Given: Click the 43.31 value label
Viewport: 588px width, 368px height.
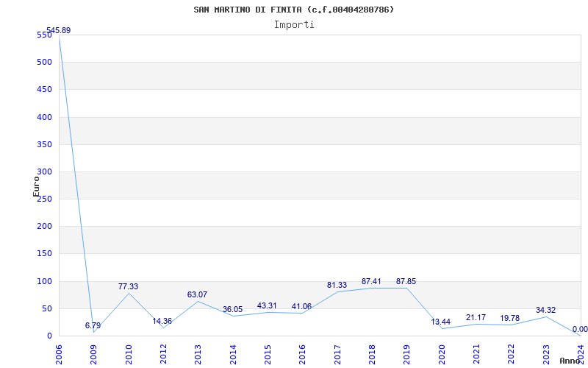Looking at the screenshot, I should point(267,305).
